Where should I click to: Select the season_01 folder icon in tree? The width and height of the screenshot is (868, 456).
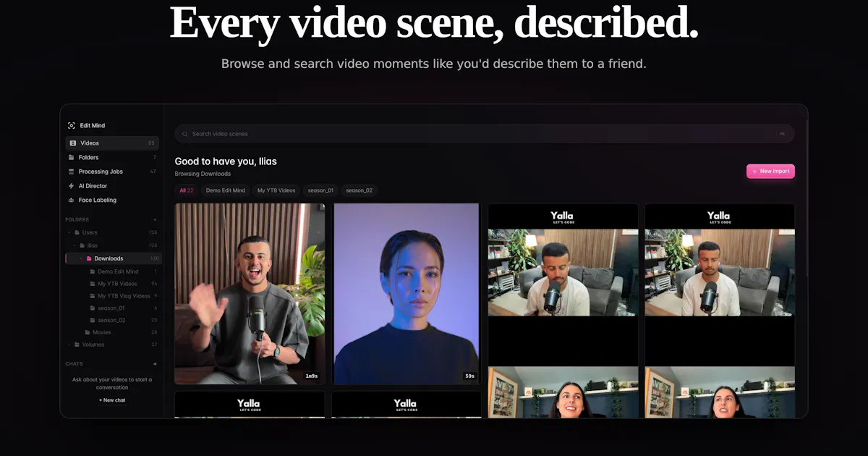click(x=93, y=308)
